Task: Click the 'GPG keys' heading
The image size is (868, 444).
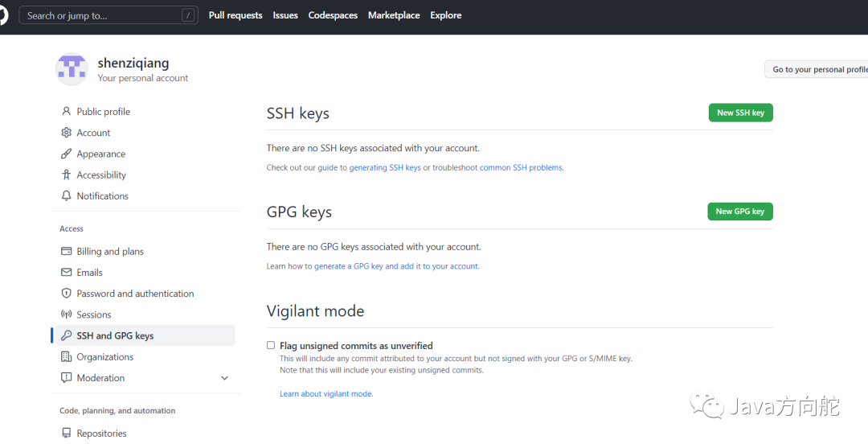Action: pos(299,212)
